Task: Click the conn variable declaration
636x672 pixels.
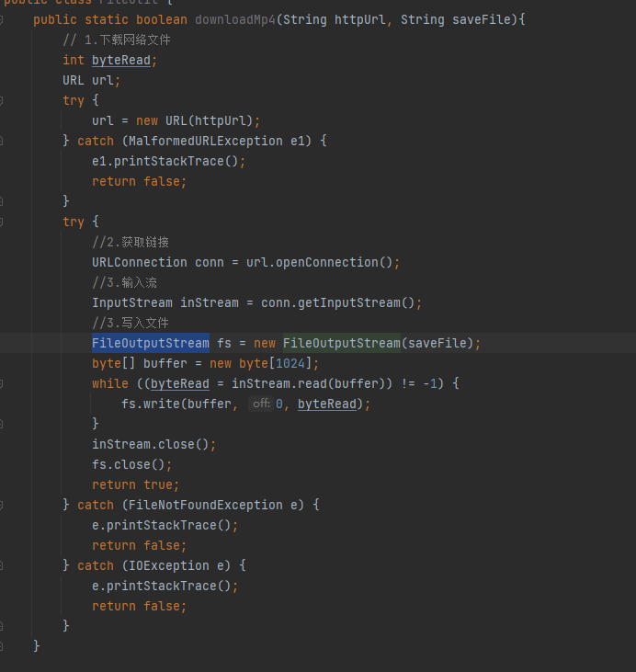Action: (x=210, y=262)
